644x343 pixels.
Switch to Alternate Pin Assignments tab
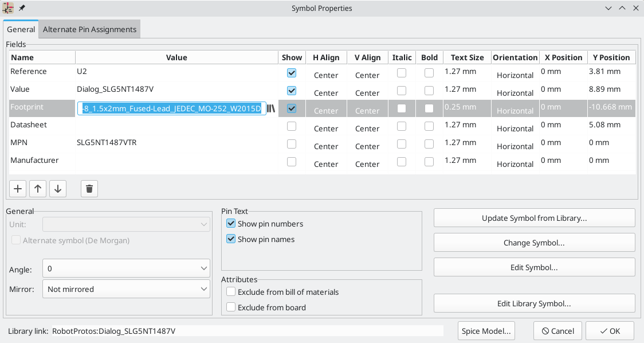(x=89, y=29)
